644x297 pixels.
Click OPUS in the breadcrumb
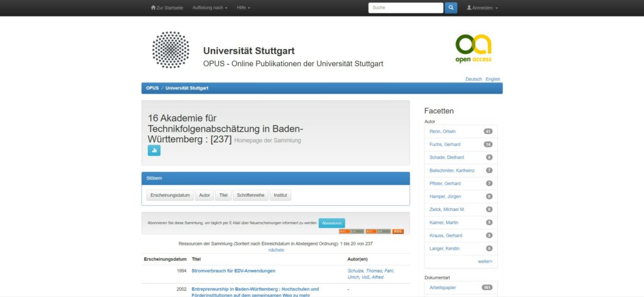tap(152, 88)
